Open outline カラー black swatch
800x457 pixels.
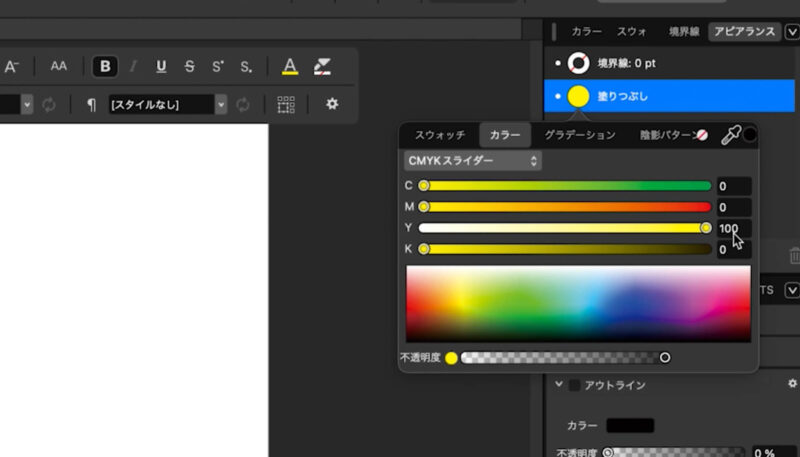coord(630,425)
